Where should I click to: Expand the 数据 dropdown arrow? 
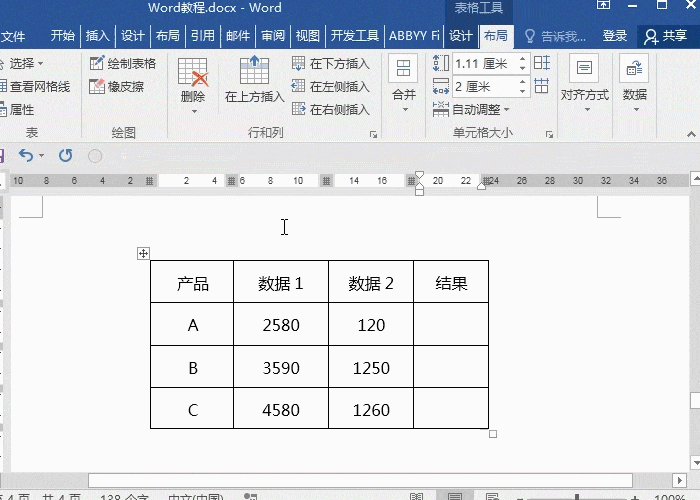(637, 109)
